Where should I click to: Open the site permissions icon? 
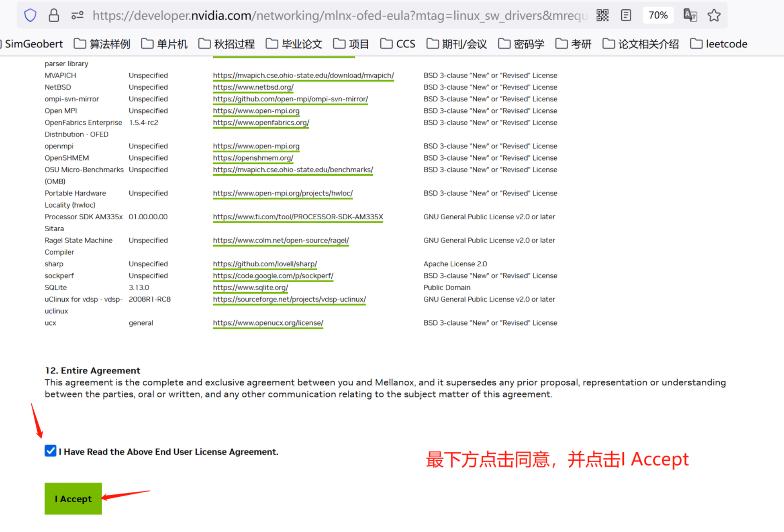[77, 15]
